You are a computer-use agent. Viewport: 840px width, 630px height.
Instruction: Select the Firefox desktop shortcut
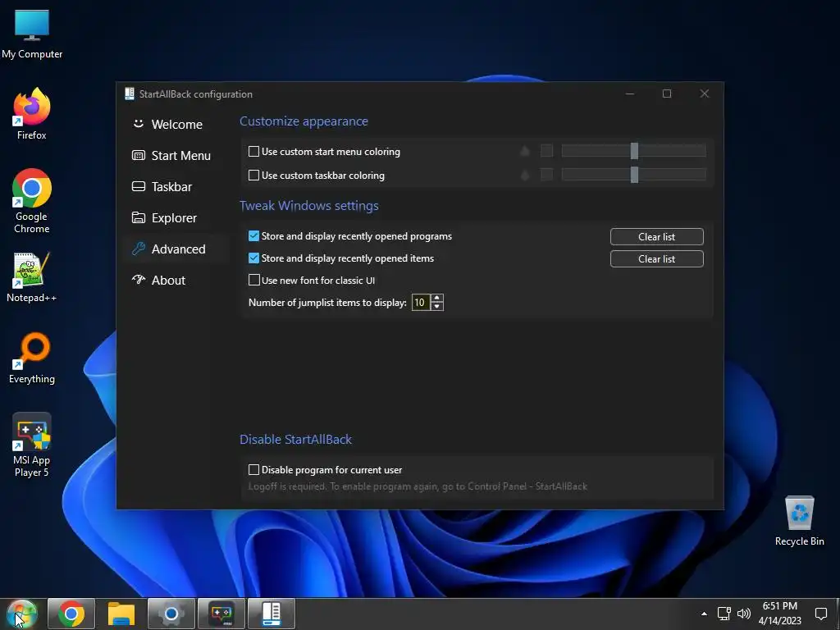click(32, 114)
